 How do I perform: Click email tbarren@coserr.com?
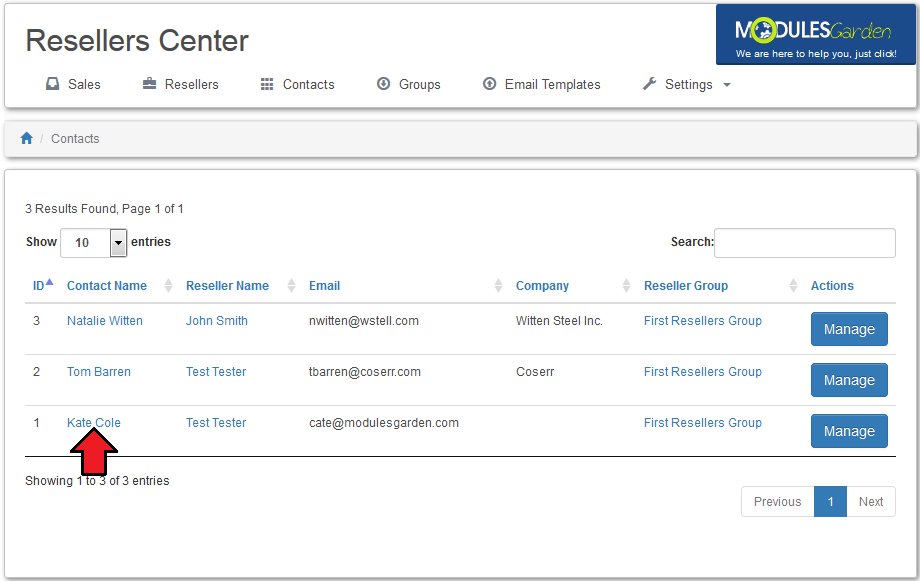tap(365, 371)
